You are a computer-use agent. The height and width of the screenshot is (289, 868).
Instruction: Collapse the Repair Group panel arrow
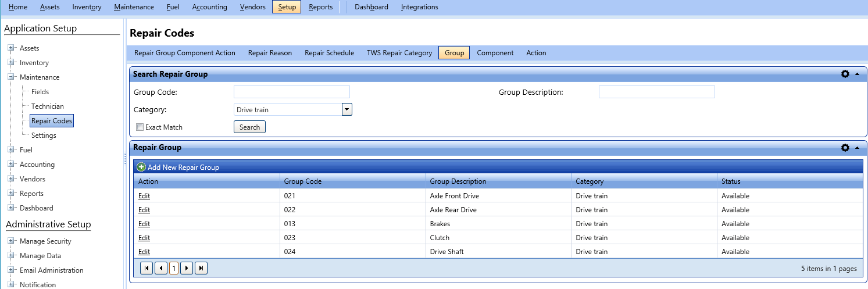(x=857, y=148)
